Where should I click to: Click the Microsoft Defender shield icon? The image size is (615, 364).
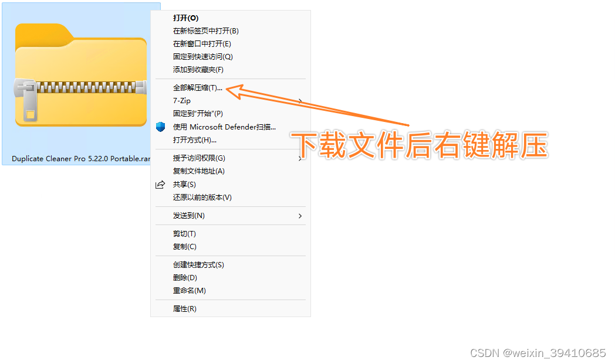tap(160, 127)
